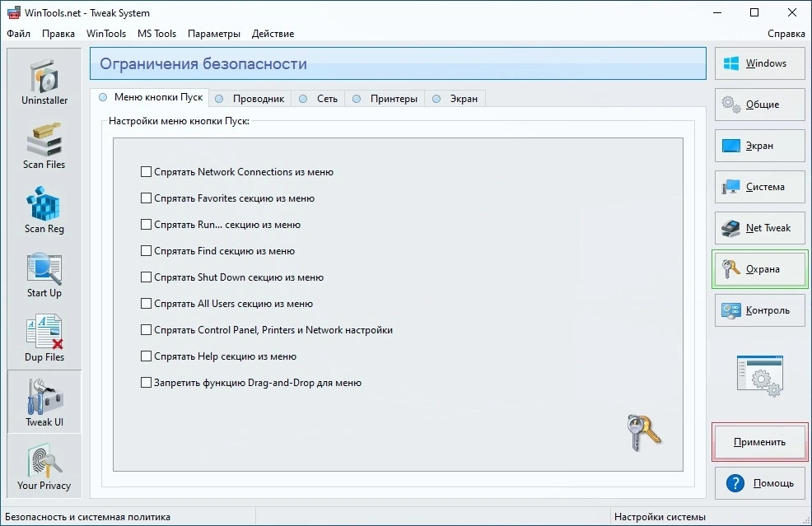Click status bar text Настройки системы
The width and height of the screenshot is (812, 526).
tap(660, 517)
